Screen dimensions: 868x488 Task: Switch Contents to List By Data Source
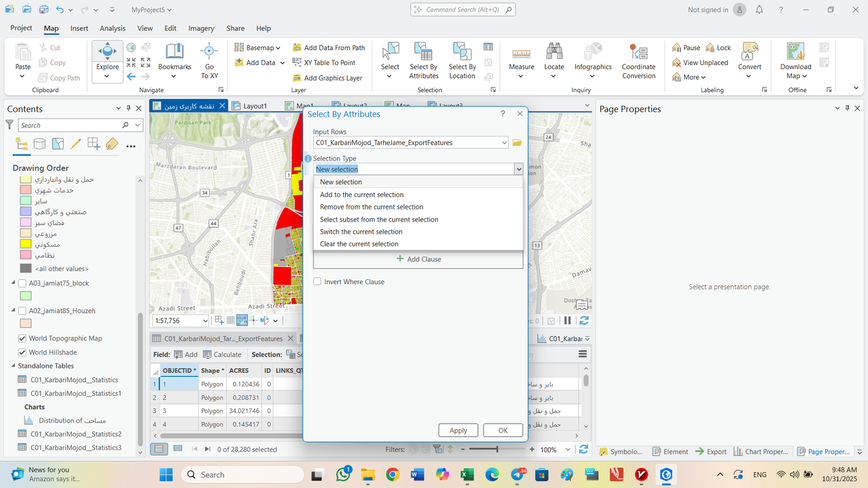40,144
